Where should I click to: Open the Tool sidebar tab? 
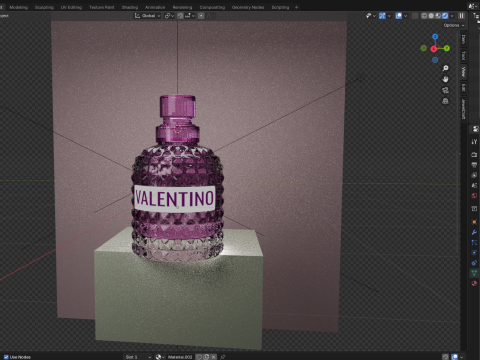coord(463,55)
